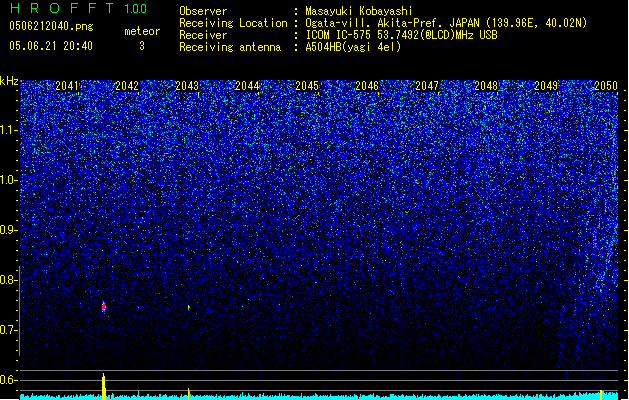Click the 1.0 kHz frequency tick label
The height and width of the screenshot is (400, 629).
[x=9, y=180]
